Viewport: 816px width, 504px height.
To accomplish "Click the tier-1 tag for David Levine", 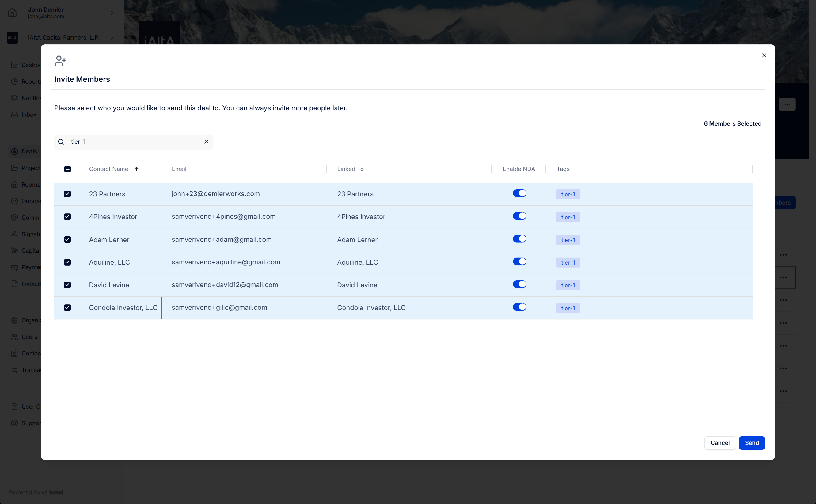I will point(568,285).
